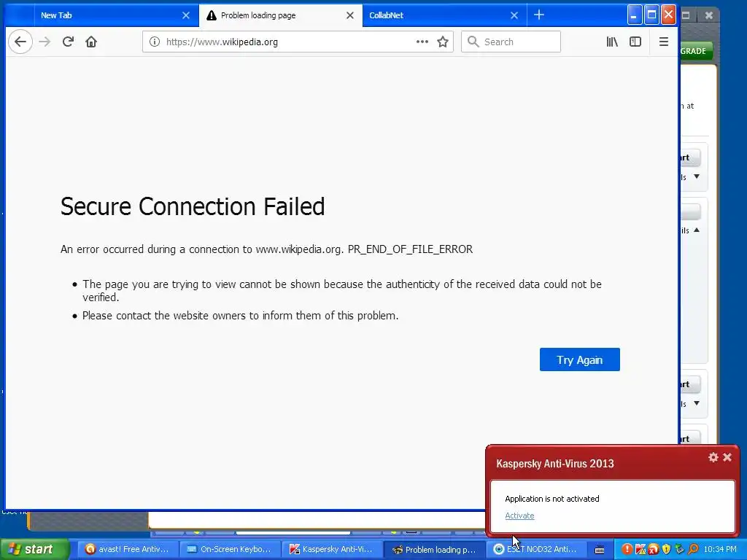Dismiss the Kaspersky Anti-Virus 2013 popup
This screenshot has height=560, width=747.
coord(727,457)
